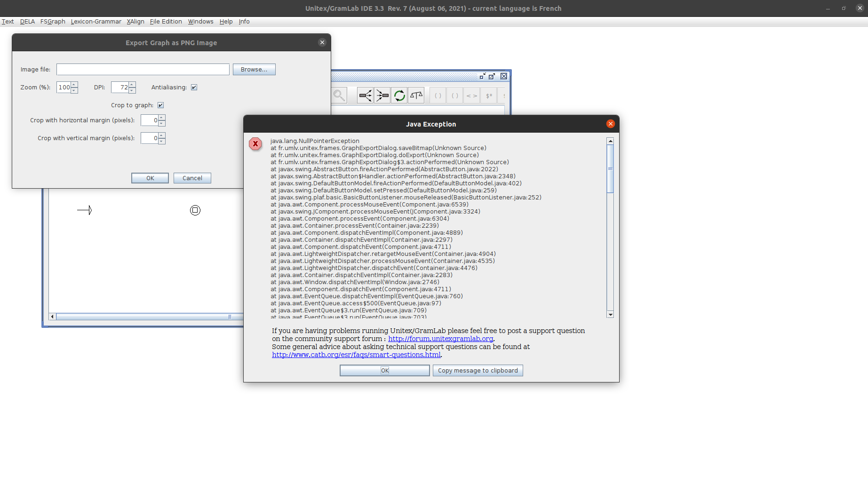Click Copy message to clipboard
This screenshot has width=868, height=493.
coord(478,371)
